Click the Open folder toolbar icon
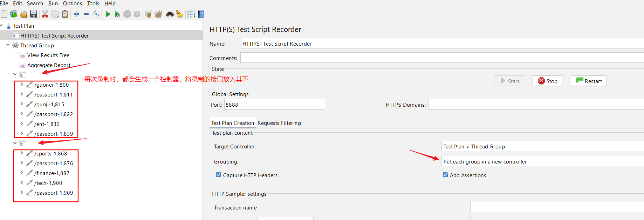 click(x=24, y=14)
